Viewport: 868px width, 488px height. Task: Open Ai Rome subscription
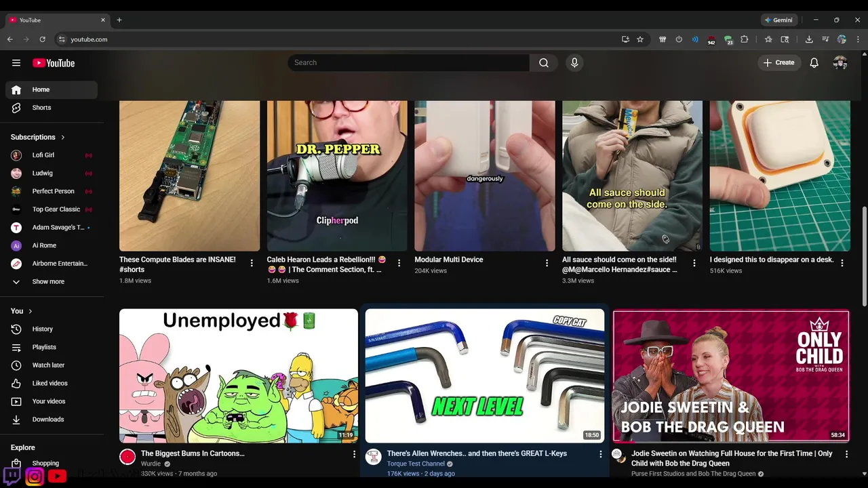click(x=52, y=245)
